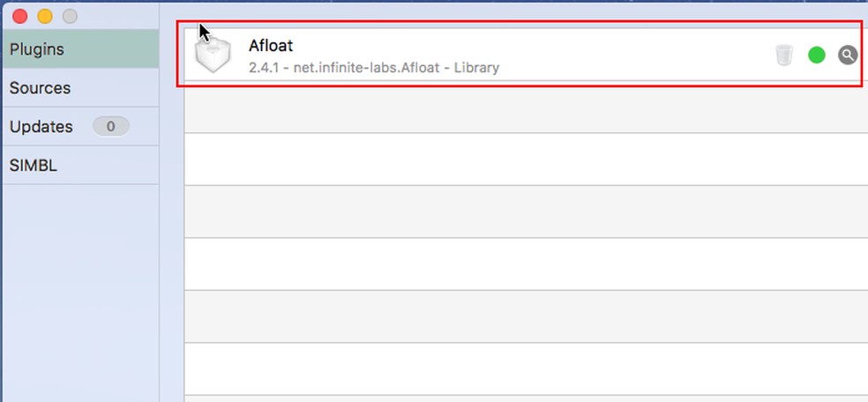868x402 pixels.
Task: Open the Plugins sidebar section
Action: point(79,49)
